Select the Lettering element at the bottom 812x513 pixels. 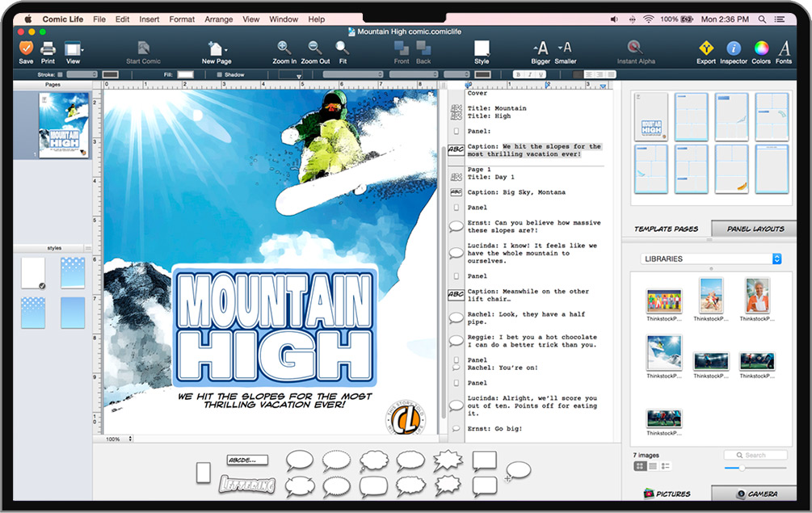click(247, 485)
